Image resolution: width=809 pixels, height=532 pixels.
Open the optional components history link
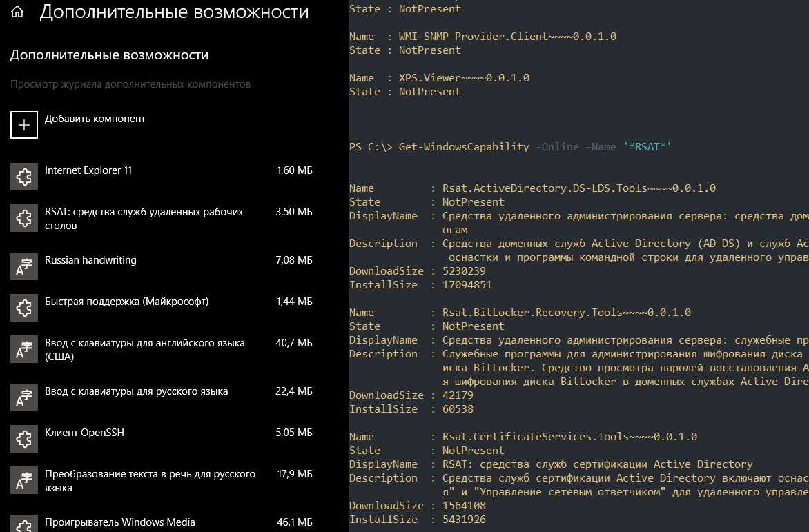point(130,84)
